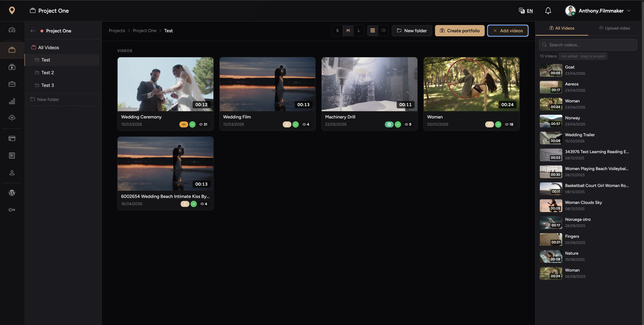The height and width of the screenshot is (325, 644).
Task: Open the video library icon in sidebar
Action: pyautogui.click(x=12, y=67)
